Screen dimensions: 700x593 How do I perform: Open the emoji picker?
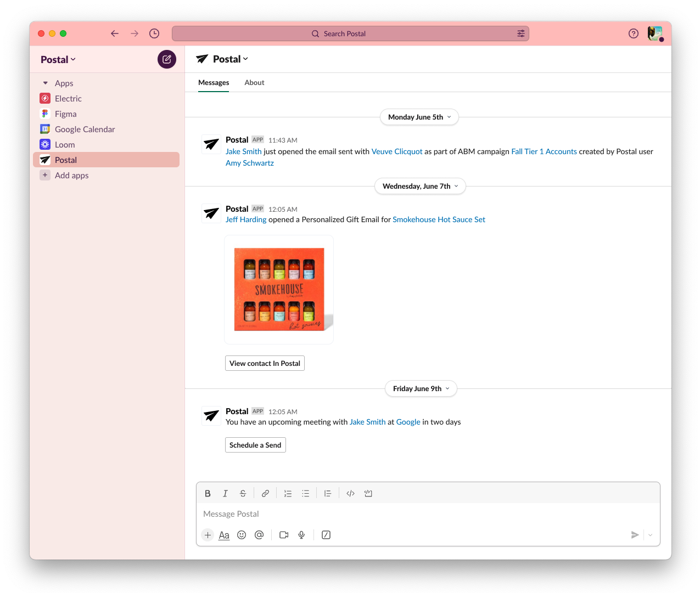(242, 535)
